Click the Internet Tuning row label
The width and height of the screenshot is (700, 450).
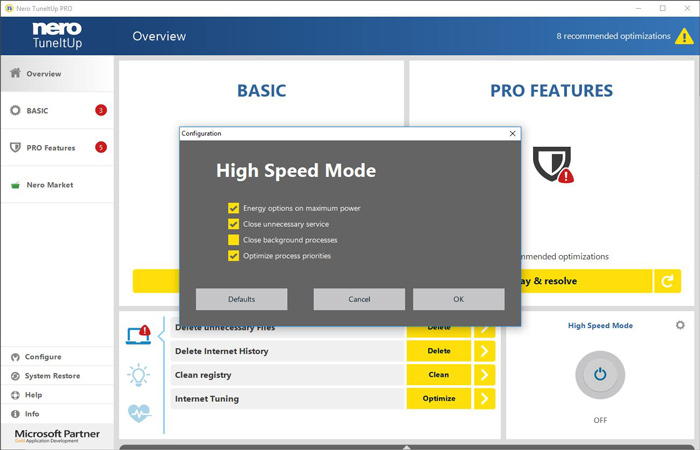(x=207, y=399)
